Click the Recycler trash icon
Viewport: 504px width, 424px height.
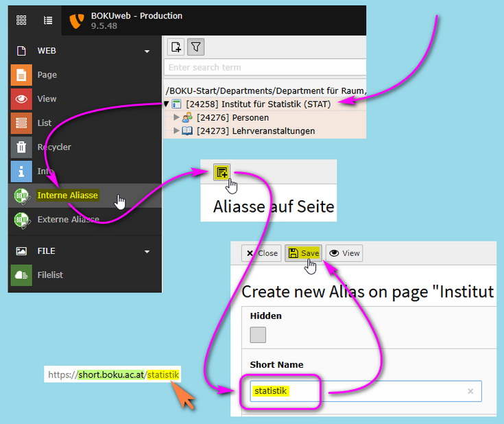coord(21,147)
